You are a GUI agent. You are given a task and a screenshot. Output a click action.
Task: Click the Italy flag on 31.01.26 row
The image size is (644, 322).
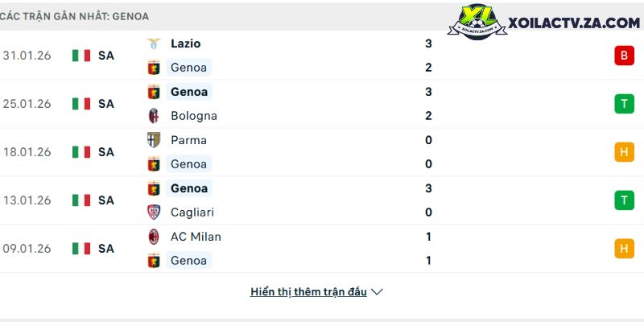pyautogui.click(x=80, y=56)
